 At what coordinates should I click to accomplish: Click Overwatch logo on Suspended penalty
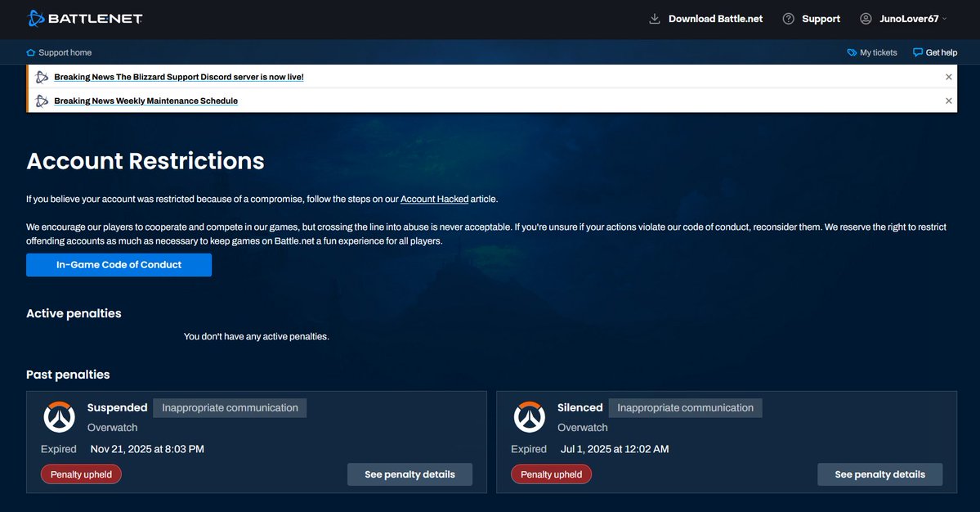[60, 417]
